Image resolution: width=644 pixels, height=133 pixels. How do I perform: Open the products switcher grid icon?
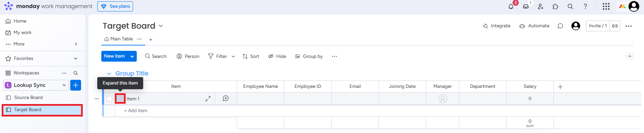pyautogui.click(x=606, y=6)
